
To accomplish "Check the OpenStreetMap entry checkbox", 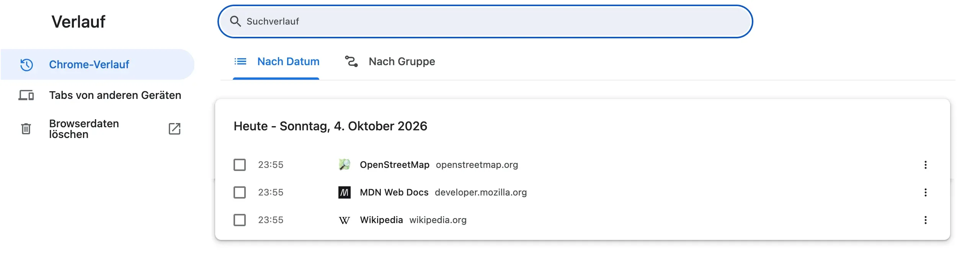I will pyautogui.click(x=240, y=165).
